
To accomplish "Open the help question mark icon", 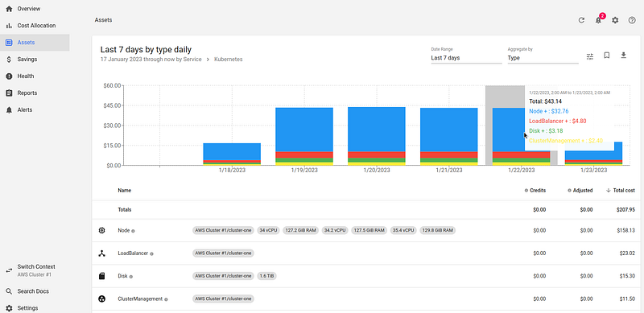I will (632, 20).
